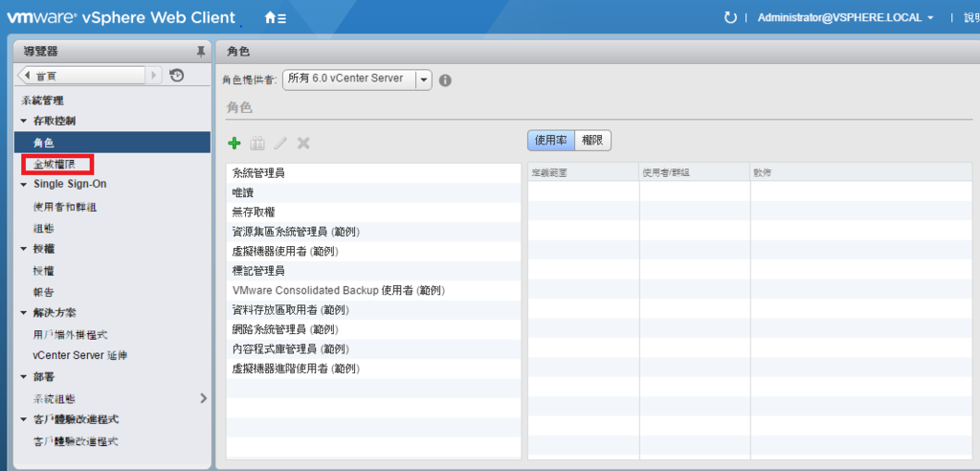The image size is (980, 471).
Task: Select 資料存放區取用者 (範例) role
Action: (x=373, y=310)
